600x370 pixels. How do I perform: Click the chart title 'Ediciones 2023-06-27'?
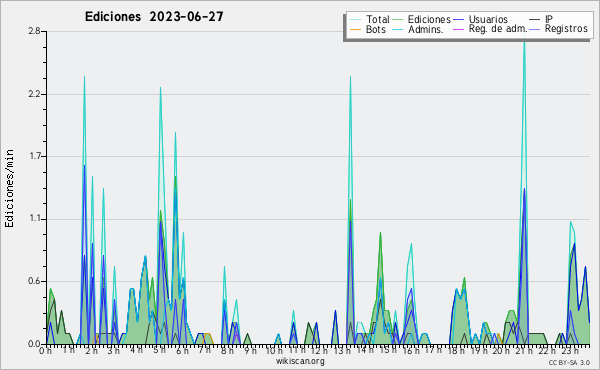click(154, 17)
